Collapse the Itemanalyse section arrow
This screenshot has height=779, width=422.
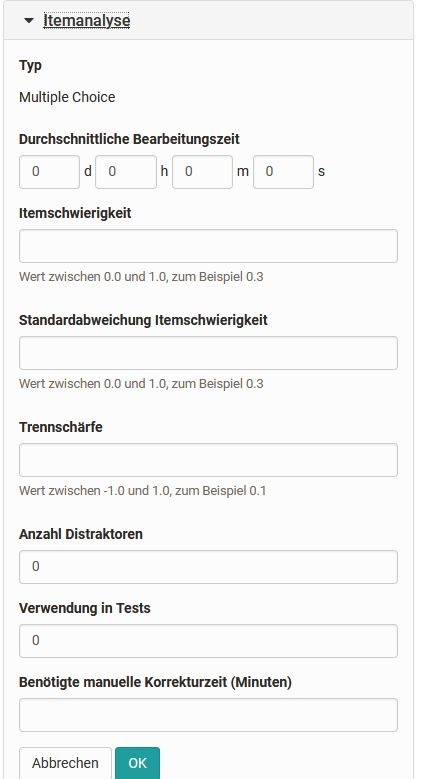(x=29, y=21)
